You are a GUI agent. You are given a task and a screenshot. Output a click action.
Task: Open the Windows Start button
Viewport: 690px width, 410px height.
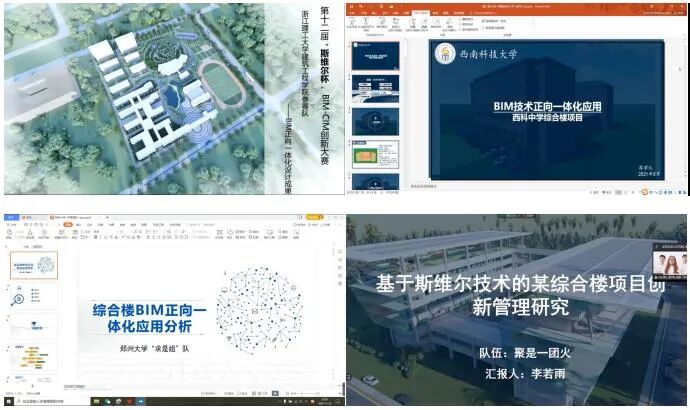8,402
